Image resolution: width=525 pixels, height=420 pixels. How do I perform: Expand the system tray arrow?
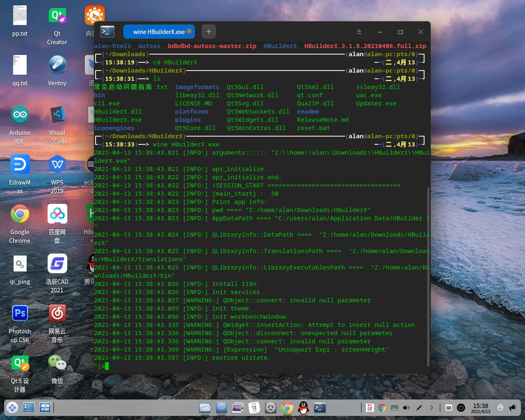[431, 408]
